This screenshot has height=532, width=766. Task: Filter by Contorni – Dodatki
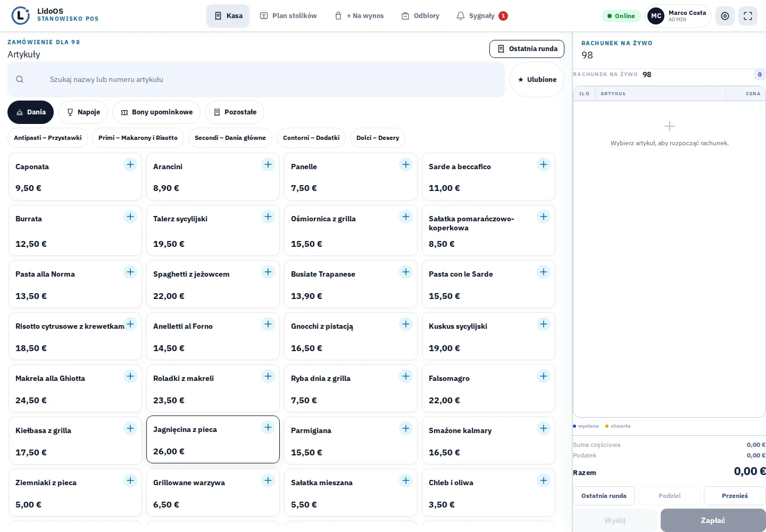pyautogui.click(x=311, y=138)
